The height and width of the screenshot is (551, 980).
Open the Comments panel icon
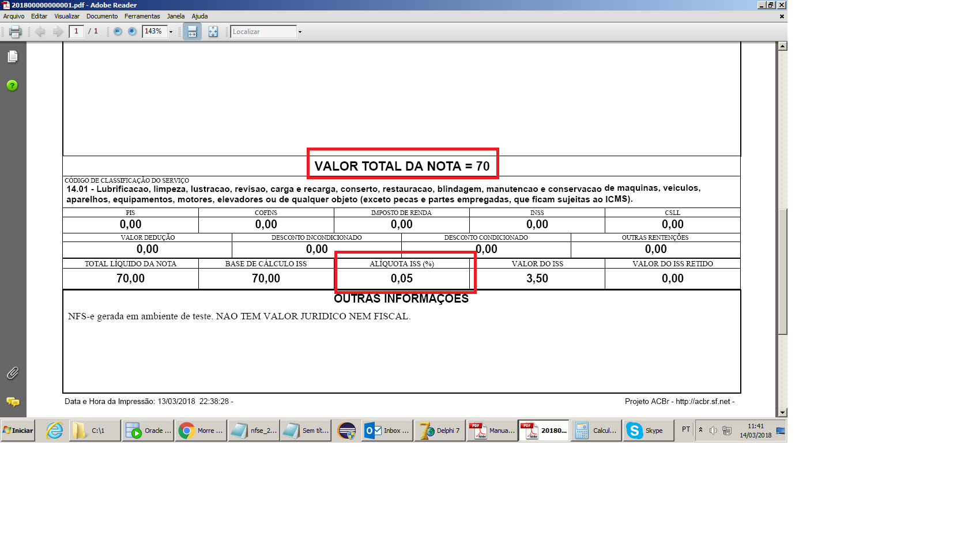coord(13,402)
